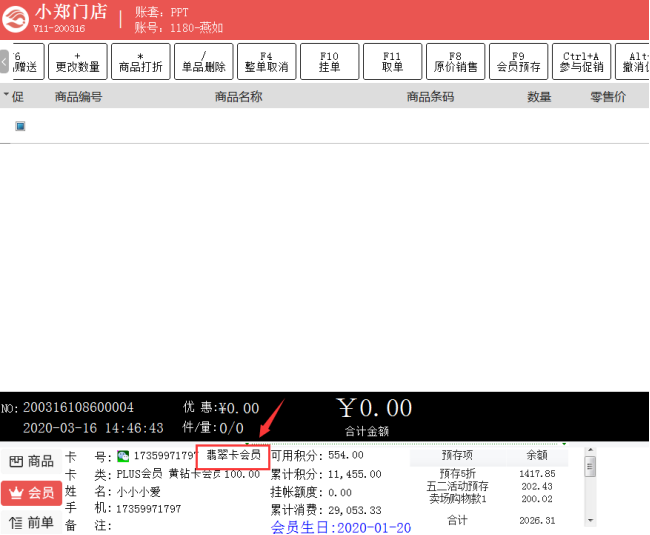Click F10 挂单 button
The height and width of the screenshot is (535, 650).
tap(330, 61)
